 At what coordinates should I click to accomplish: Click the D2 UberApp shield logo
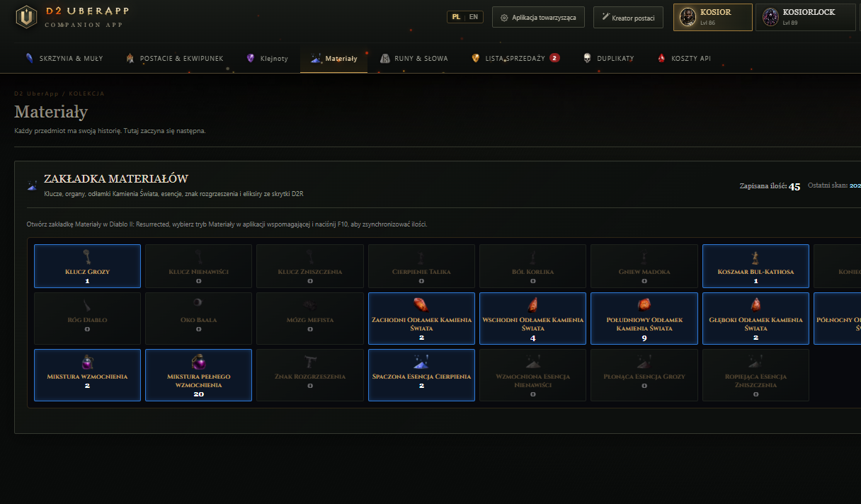pyautogui.click(x=26, y=17)
